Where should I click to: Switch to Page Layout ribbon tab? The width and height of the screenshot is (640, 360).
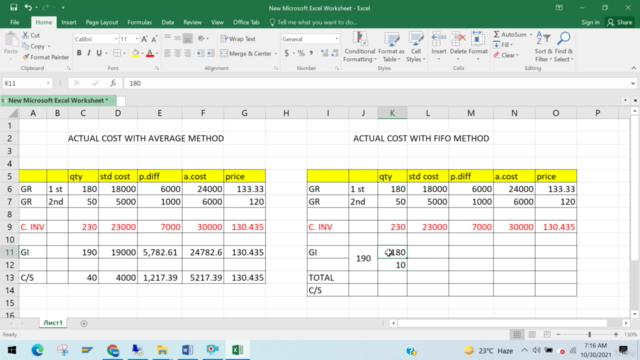click(102, 22)
